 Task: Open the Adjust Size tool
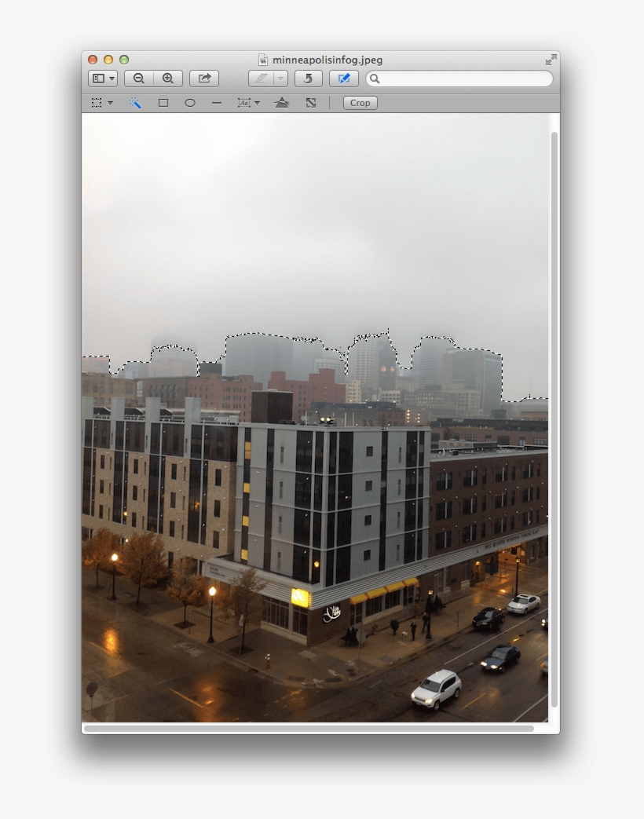(310, 102)
